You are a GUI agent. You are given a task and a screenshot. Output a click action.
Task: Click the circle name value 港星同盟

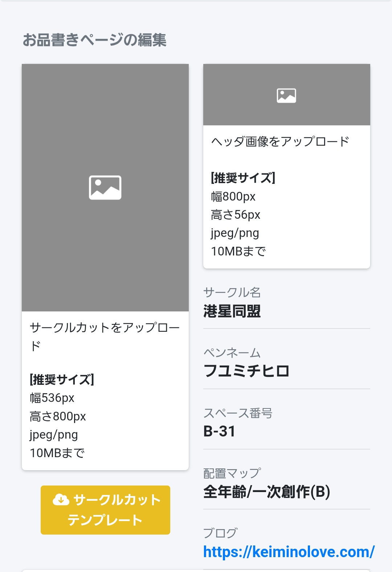pos(232,311)
